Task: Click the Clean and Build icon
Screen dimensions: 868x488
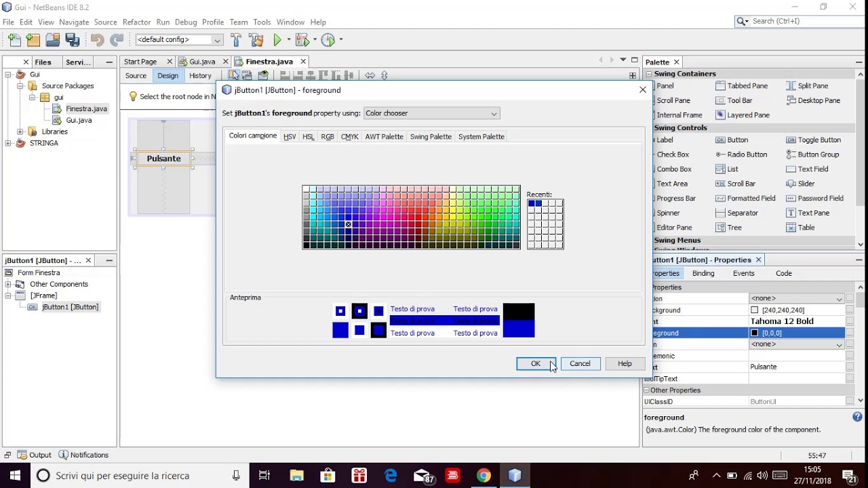Action: click(256, 40)
